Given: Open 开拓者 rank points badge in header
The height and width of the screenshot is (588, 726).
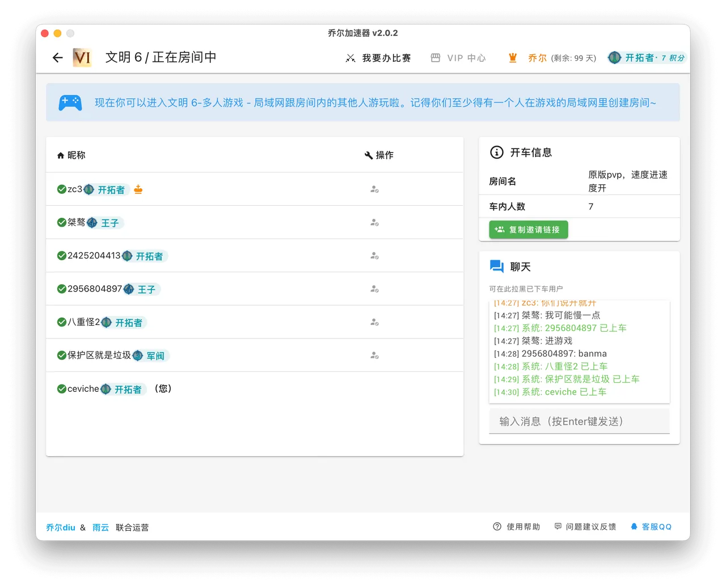Looking at the screenshot, I should pyautogui.click(x=647, y=58).
